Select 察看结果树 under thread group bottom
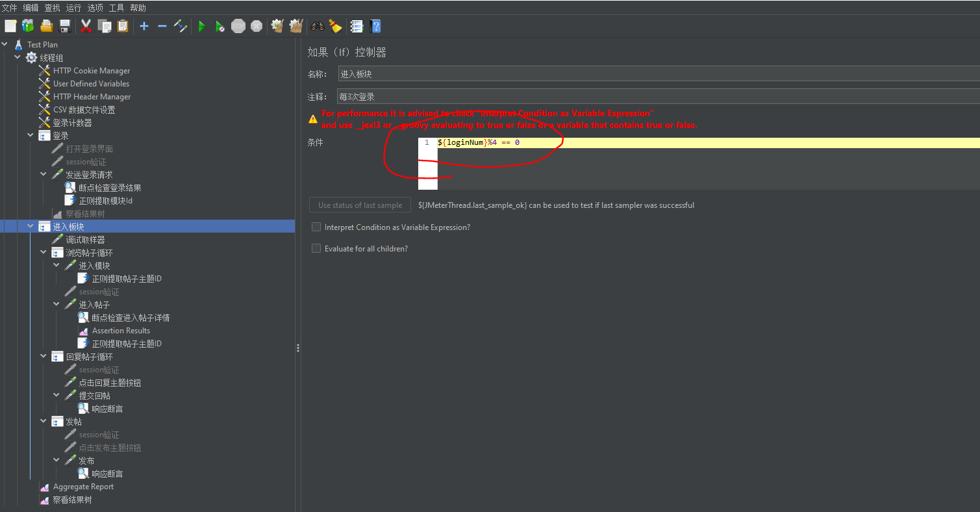Image resolution: width=980 pixels, height=512 pixels. tap(72, 500)
